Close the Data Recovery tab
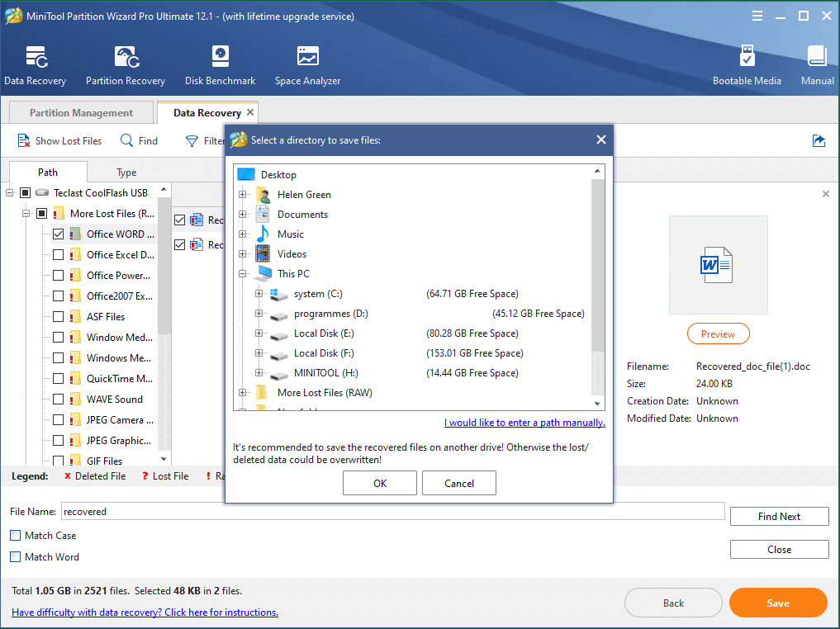 250,112
